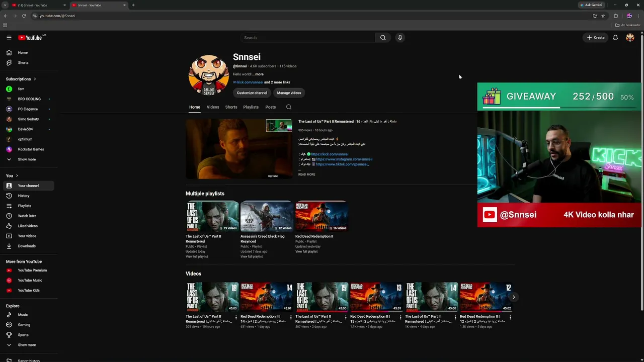
Task: Open The Last of Us Part II playlist thumbnail
Action: click(212, 217)
